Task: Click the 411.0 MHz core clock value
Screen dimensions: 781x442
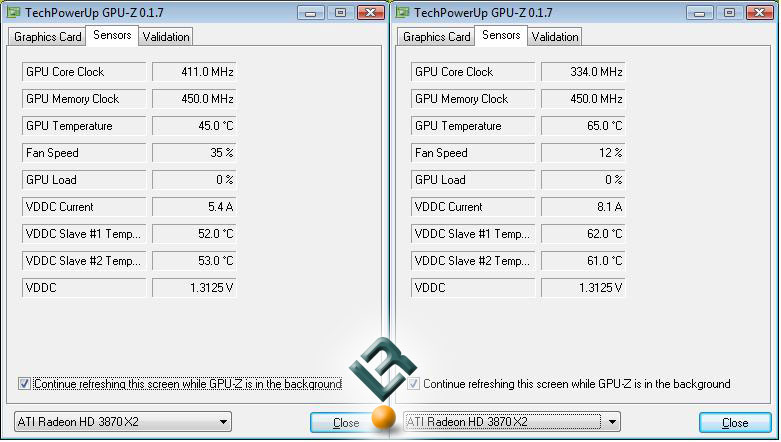Action: (194, 72)
